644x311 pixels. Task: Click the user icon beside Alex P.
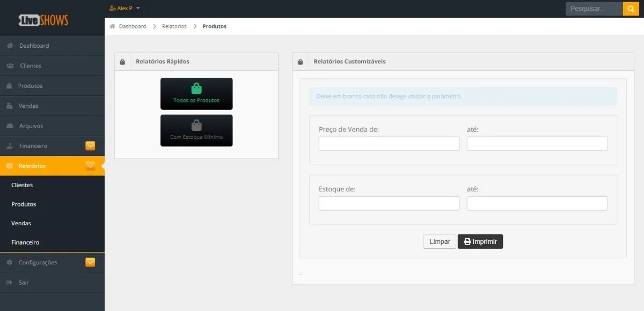coord(112,9)
